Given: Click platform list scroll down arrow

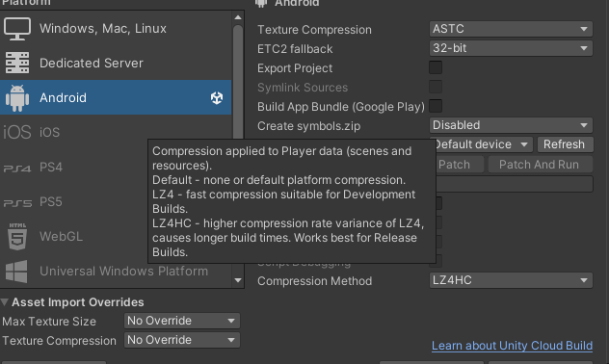Looking at the screenshot, I should tap(238, 280).
